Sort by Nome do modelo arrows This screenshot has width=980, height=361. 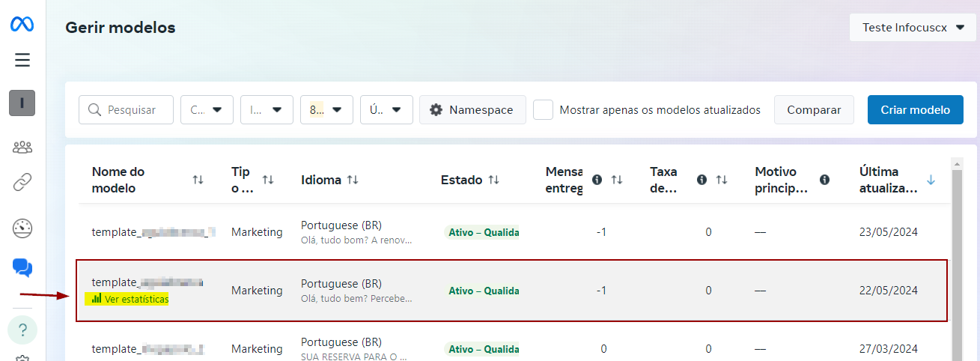pyautogui.click(x=198, y=180)
